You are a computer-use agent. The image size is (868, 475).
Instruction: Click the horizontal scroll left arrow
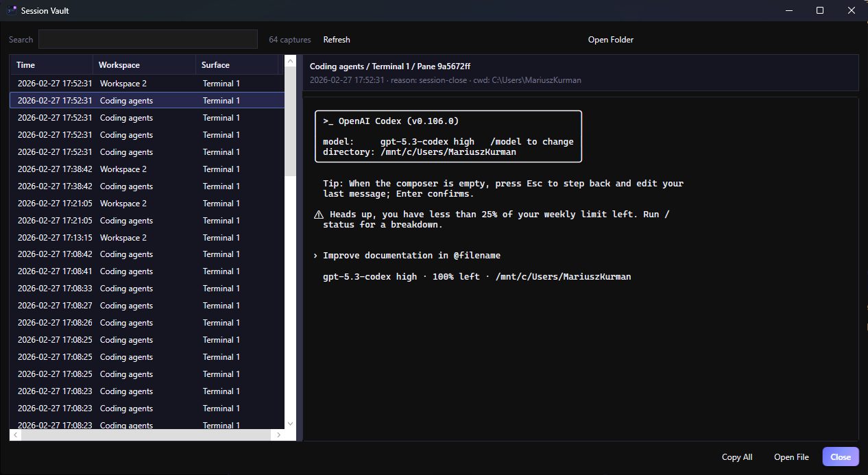pos(15,435)
